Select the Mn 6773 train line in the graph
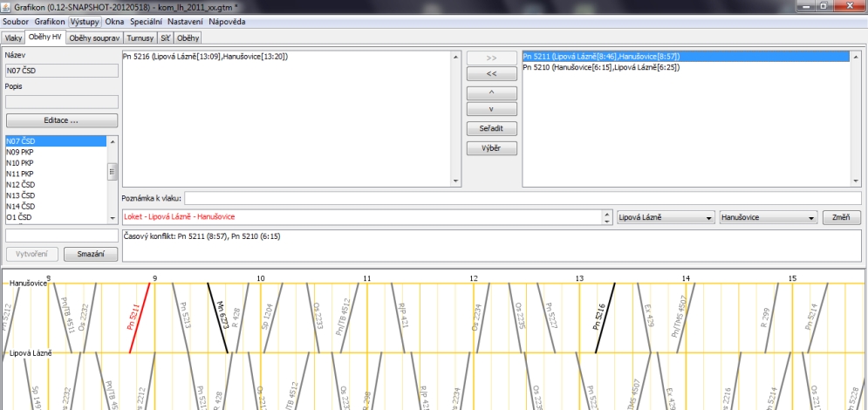Screen dimensions: 868x410 pos(218,318)
